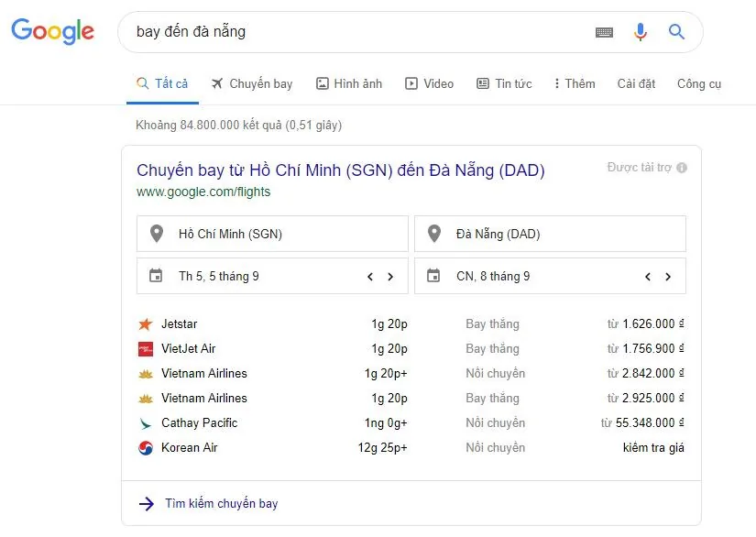756x537 pixels.
Task: Open the 'Video' tab
Action: [429, 84]
